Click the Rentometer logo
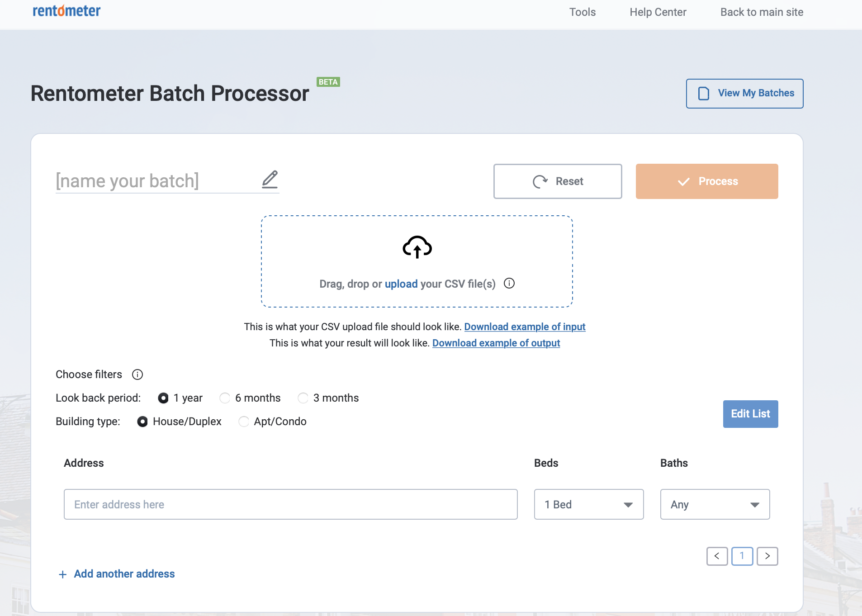The image size is (862, 616). [66, 10]
